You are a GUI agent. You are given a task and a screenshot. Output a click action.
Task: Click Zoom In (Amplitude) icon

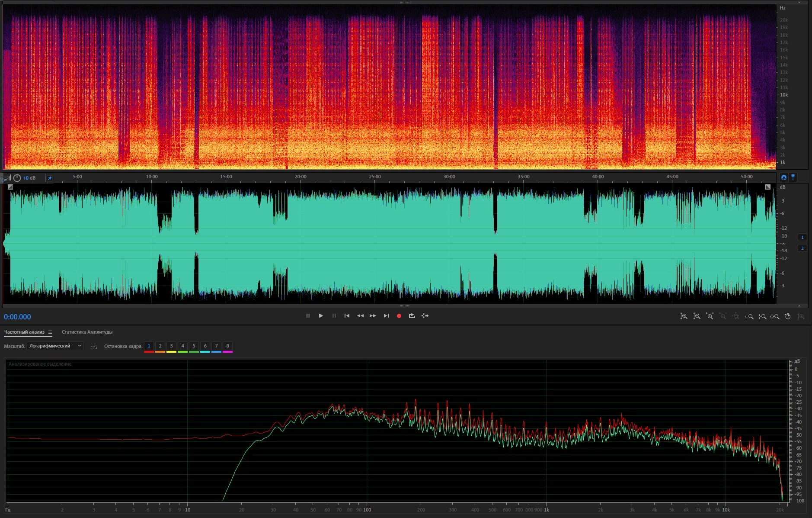[684, 316]
